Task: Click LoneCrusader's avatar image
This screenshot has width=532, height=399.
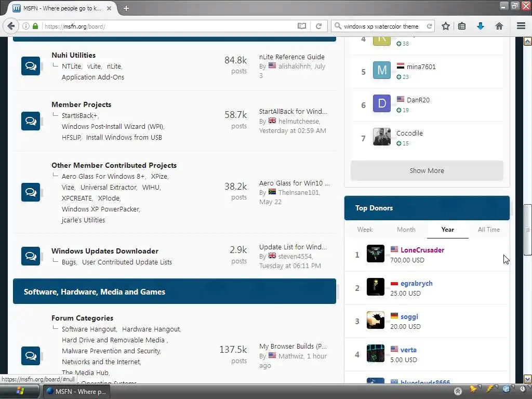Action: 376,254
